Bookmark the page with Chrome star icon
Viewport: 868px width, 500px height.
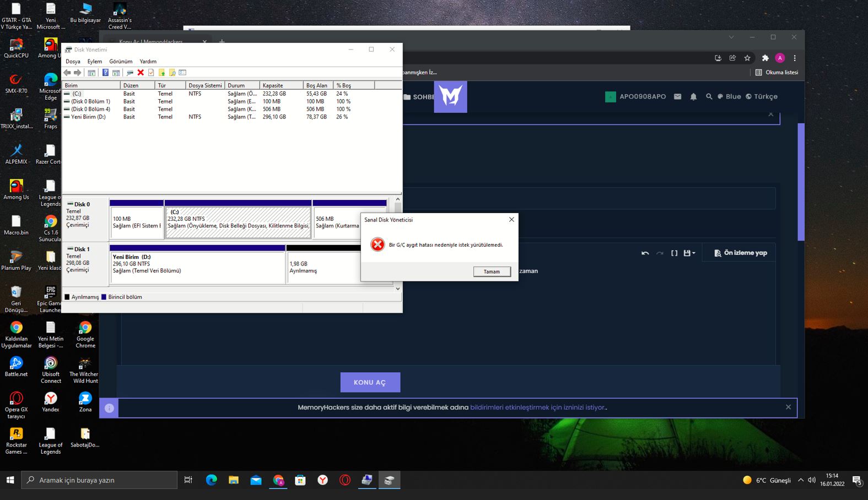click(x=747, y=58)
